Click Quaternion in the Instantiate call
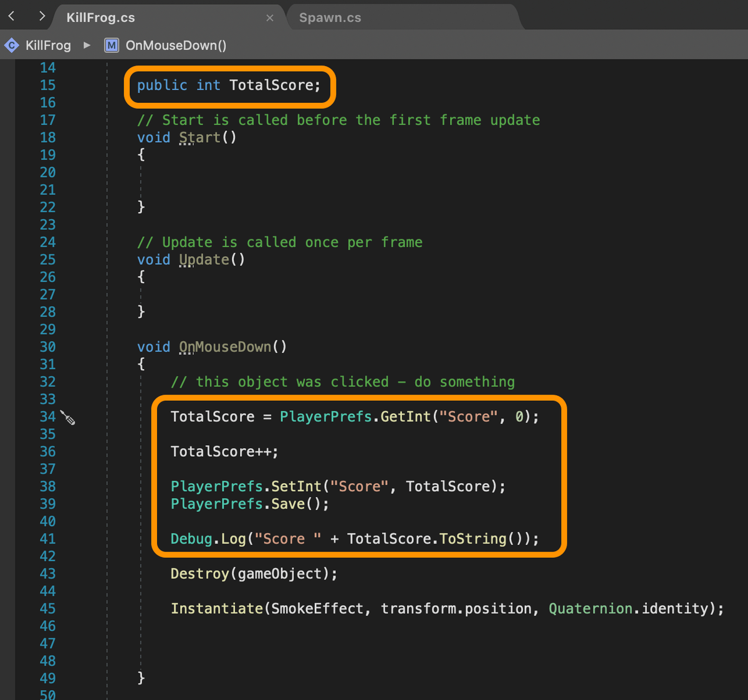 (x=590, y=609)
